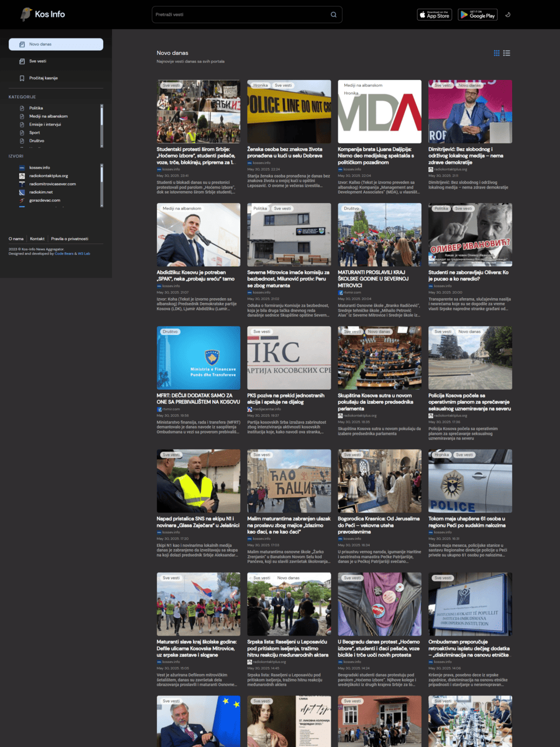Click Društvo tag on MATURANTI PROSLAVILI card

(352, 208)
